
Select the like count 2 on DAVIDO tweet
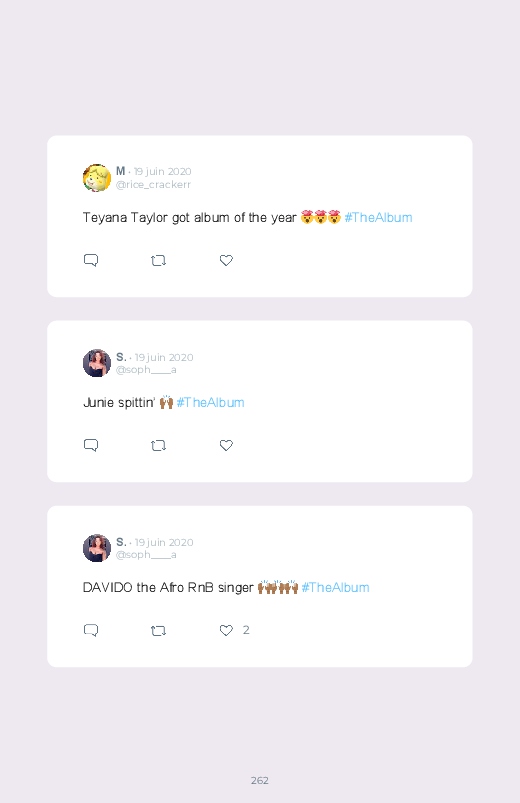point(246,630)
